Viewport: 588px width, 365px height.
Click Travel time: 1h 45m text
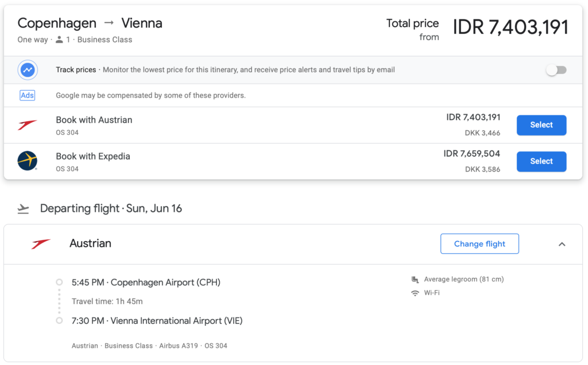pos(107,302)
